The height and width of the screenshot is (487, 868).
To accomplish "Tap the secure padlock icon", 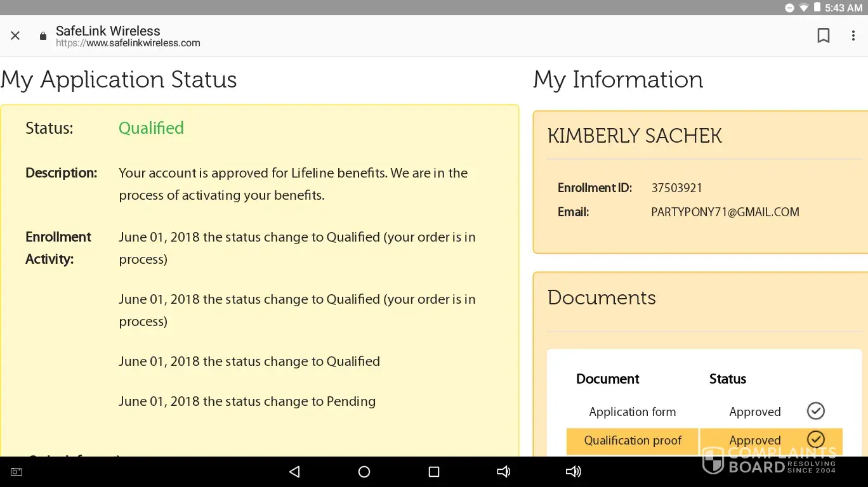I will coord(43,36).
